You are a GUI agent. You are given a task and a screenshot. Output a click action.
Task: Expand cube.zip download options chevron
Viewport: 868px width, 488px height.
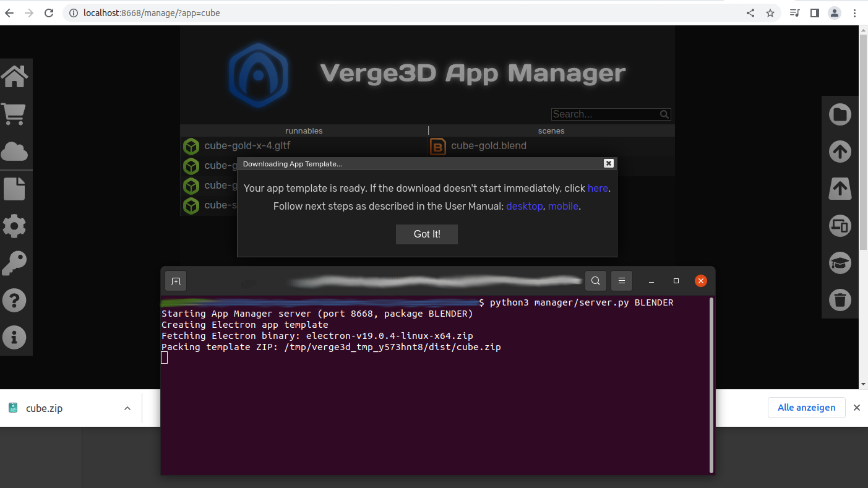tap(127, 408)
